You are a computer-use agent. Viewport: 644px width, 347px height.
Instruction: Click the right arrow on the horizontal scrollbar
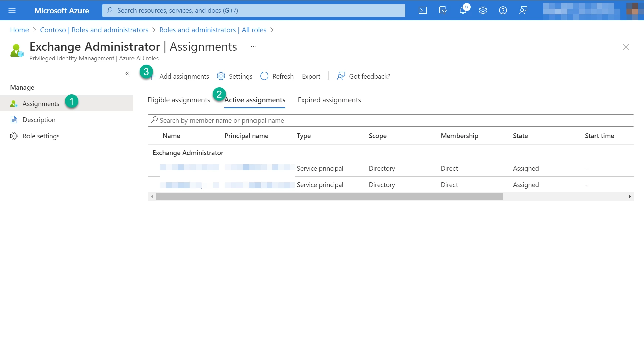point(630,196)
